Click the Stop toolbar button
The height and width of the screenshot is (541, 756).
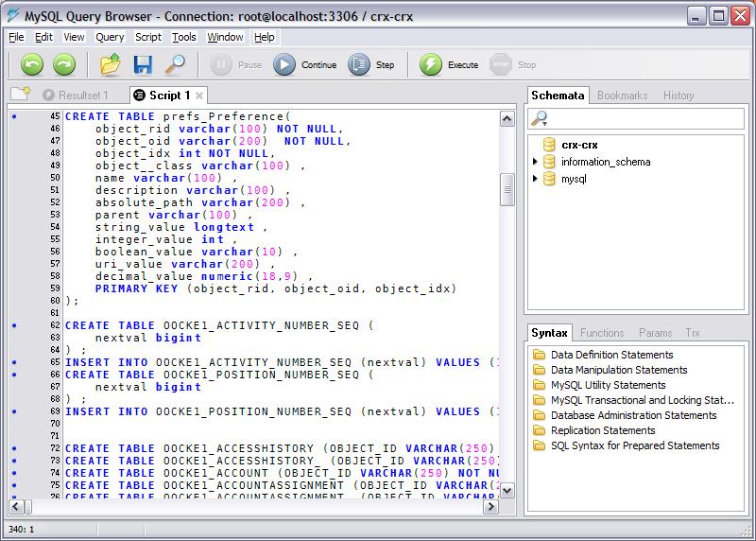click(513, 64)
